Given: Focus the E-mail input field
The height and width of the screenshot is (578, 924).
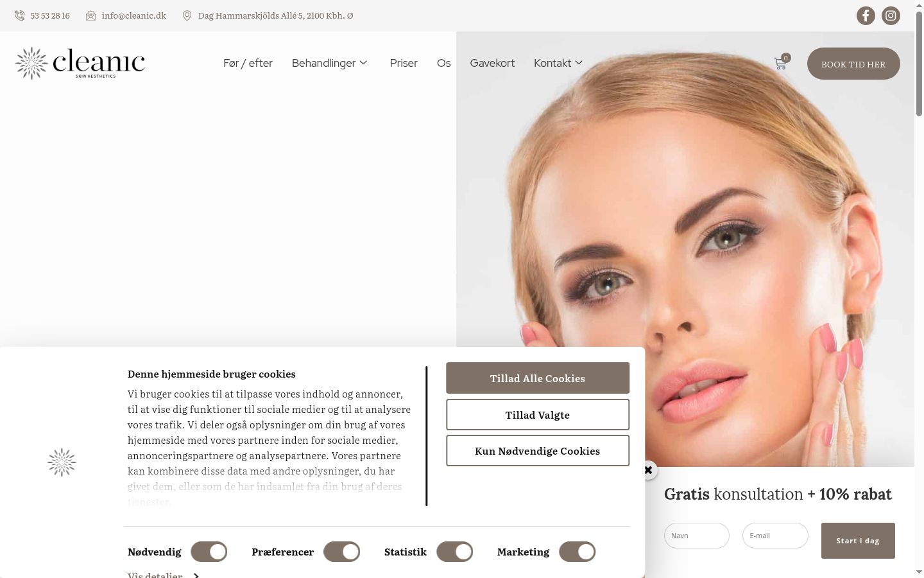Looking at the screenshot, I should 775,536.
